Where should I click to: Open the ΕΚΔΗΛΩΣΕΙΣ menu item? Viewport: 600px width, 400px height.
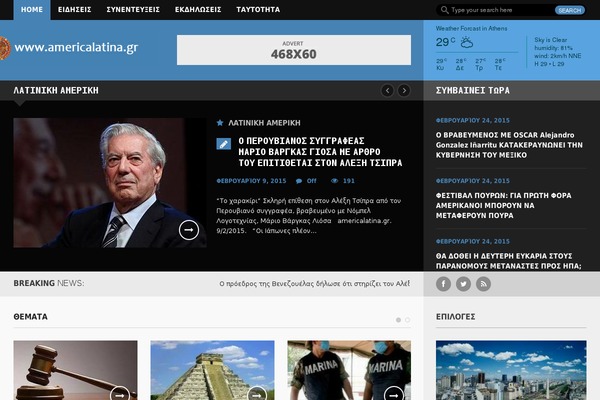(198, 10)
